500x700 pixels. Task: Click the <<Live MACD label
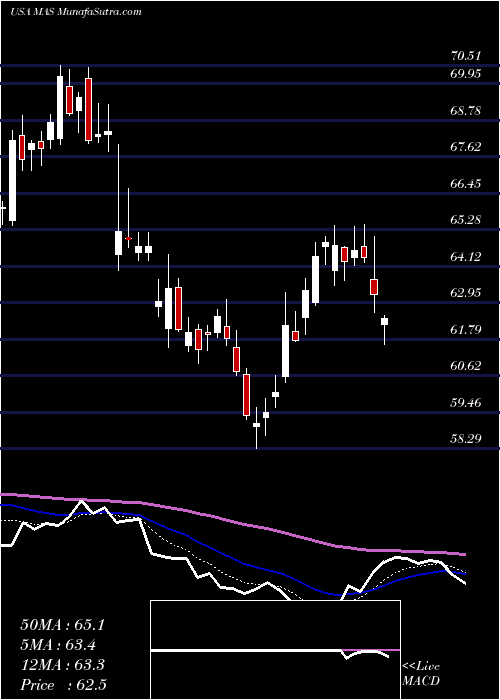421,674
